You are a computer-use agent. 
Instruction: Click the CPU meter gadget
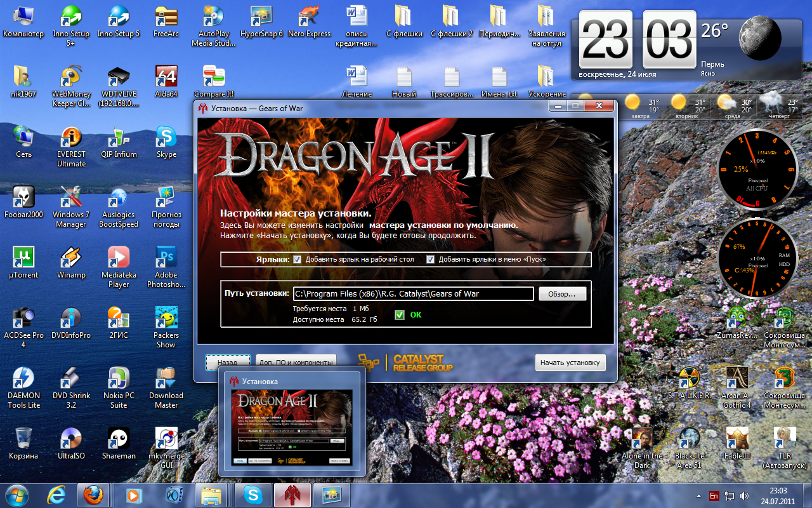757,170
